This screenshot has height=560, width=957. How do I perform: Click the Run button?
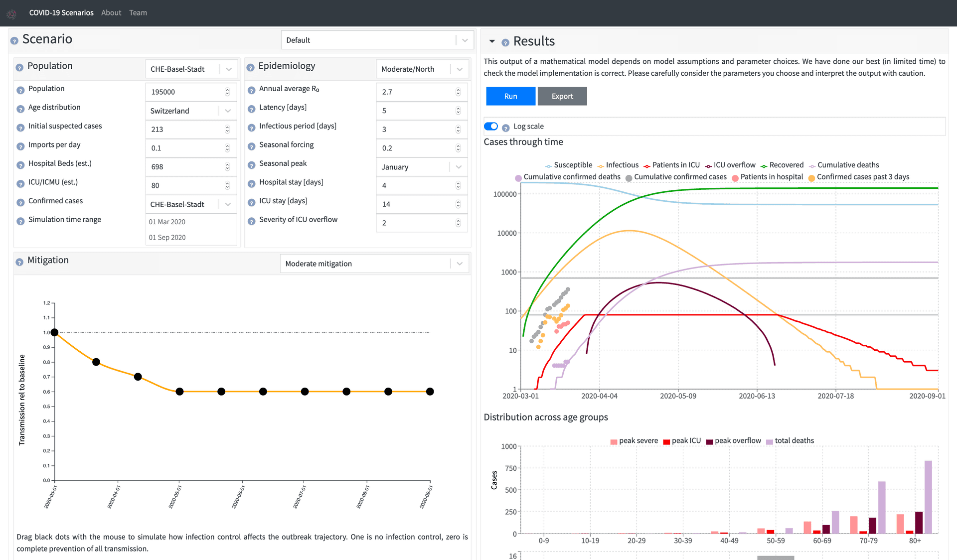click(510, 96)
